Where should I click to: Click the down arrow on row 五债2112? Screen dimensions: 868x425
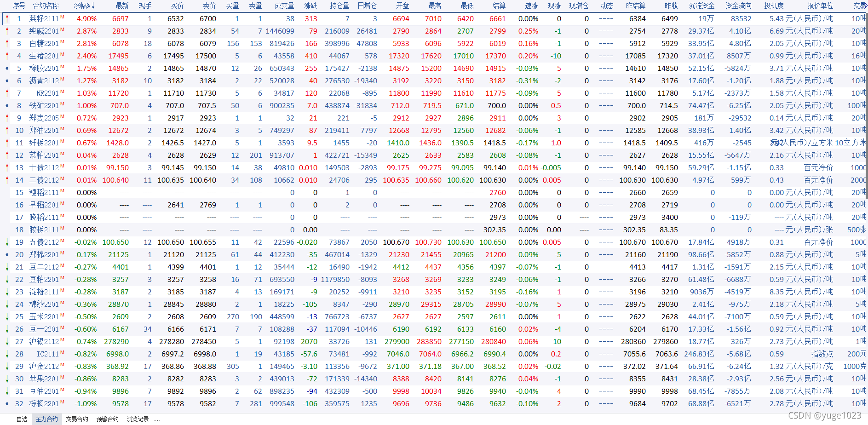tap(7, 242)
